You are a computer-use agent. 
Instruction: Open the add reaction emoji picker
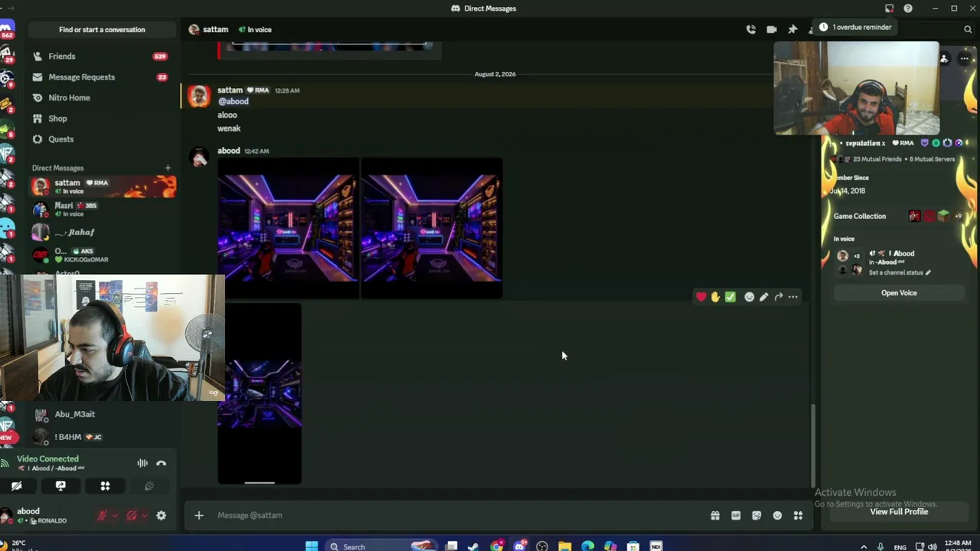pos(750,297)
